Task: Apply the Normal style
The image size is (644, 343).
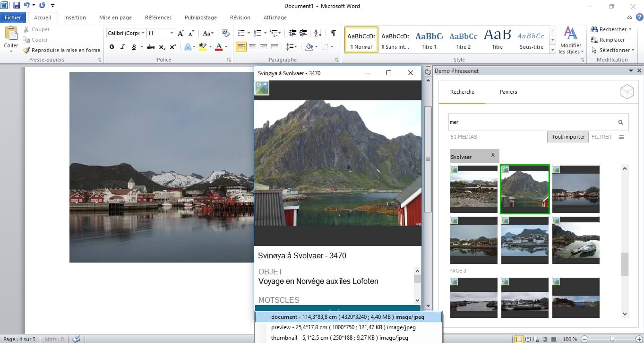Action: (361, 40)
